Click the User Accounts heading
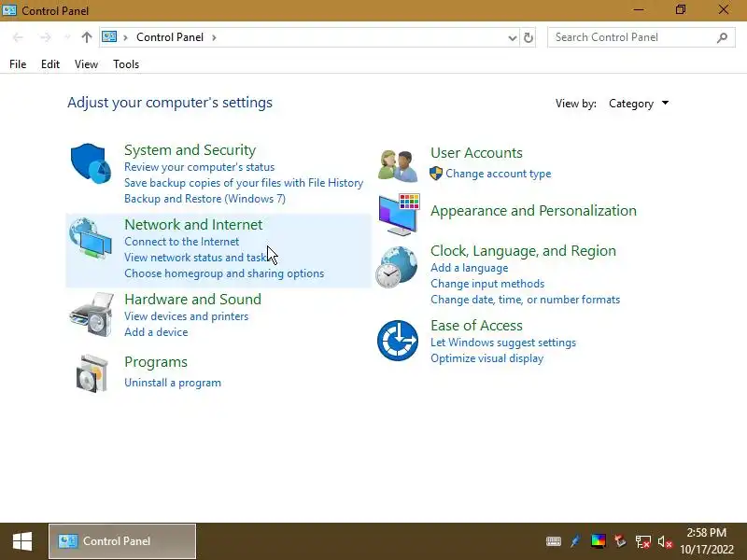The width and height of the screenshot is (747, 560). 476,153
